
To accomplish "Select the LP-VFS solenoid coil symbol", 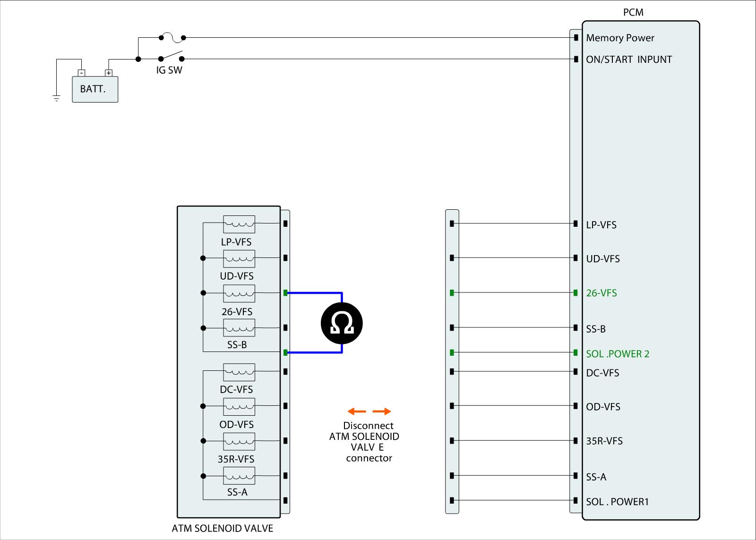I will (239, 224).
